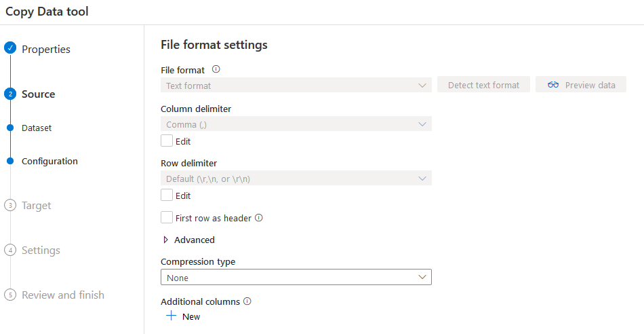Click the Review and finish step circle

tap(9, 295)
